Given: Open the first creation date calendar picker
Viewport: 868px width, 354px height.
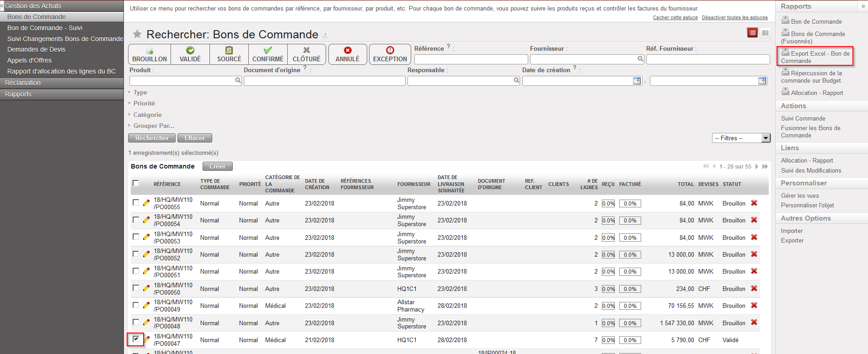Looking at the screenshot, I should pos(637,81).
